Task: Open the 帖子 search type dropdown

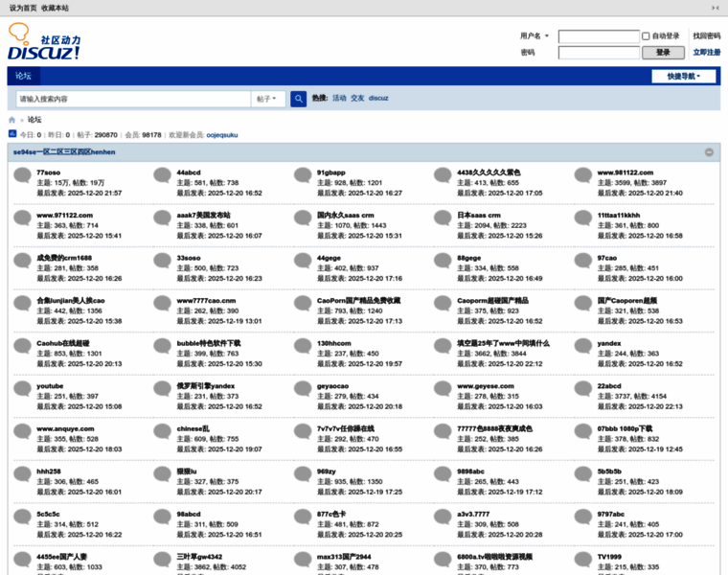Action: pyautogui.click(x=269, y=99)
